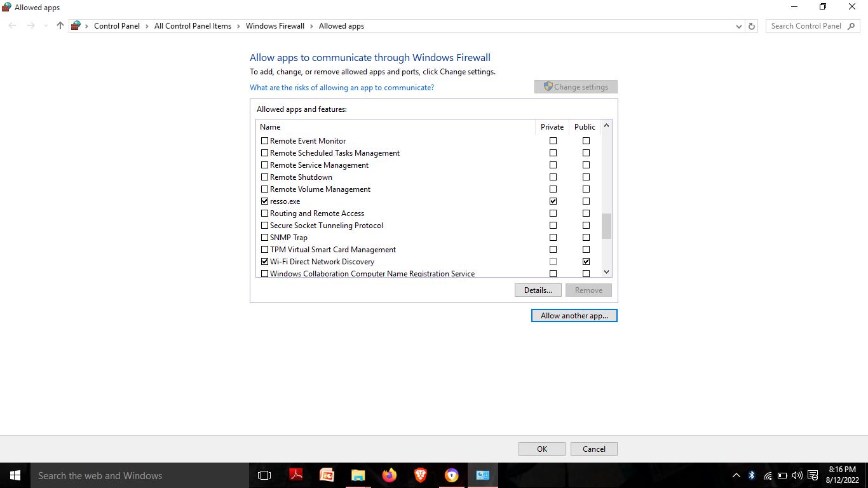Image resolution: width=868 pixels, height=488 pixels.
Task: Enable Remote Shutdown checkbox
Action: coord(265,177)
